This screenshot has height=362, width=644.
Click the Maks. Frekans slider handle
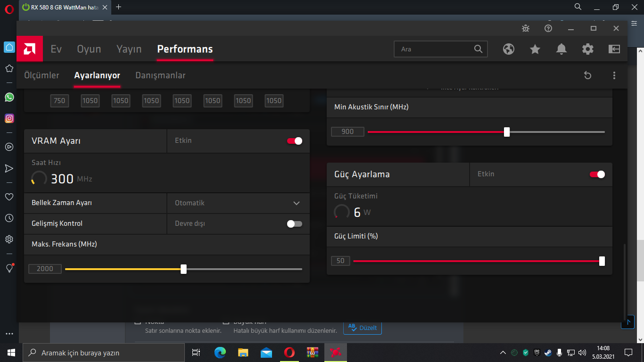point(183,269)
